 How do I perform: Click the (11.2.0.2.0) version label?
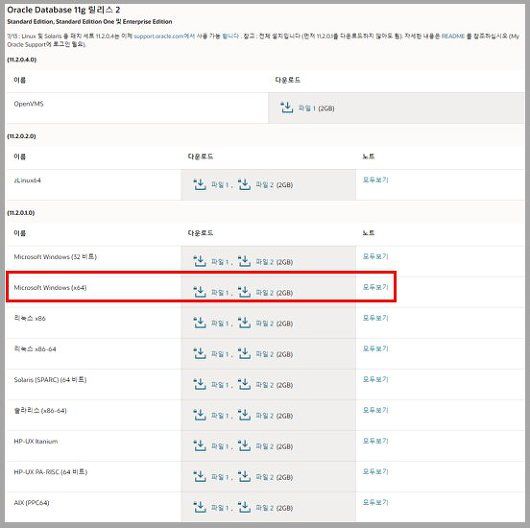(x=22, y=136)
